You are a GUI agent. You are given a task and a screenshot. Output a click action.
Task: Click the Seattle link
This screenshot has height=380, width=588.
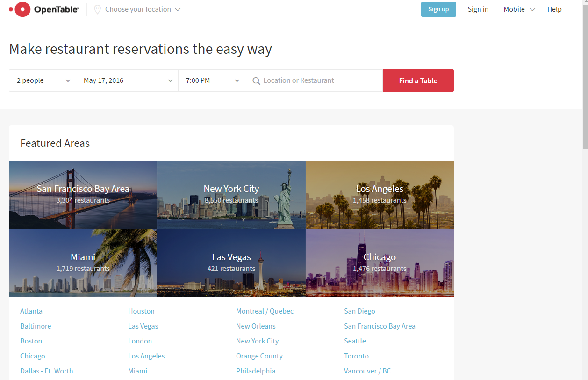coord(355,341)
